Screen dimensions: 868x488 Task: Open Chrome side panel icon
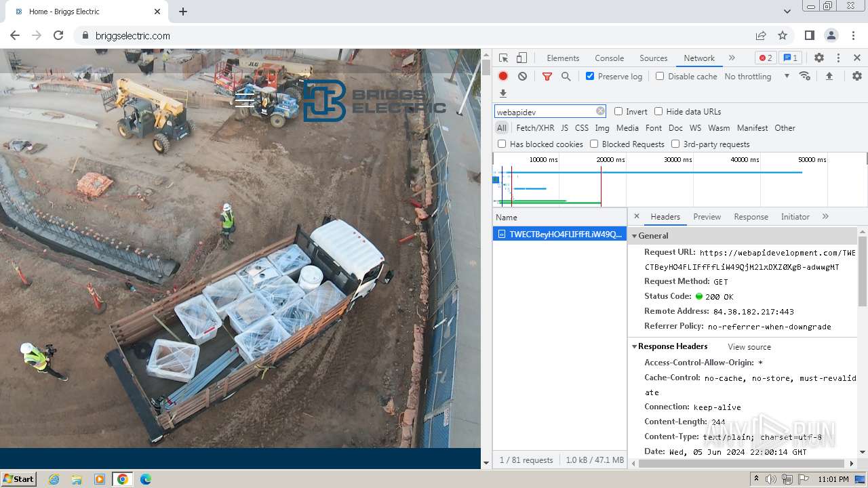[x=809, y=35]
